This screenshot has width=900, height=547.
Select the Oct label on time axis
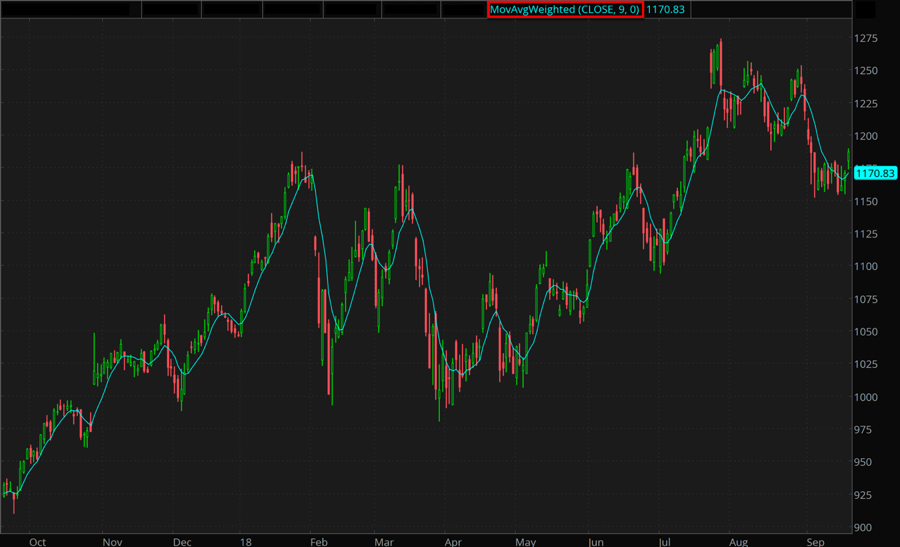[37, 541]
